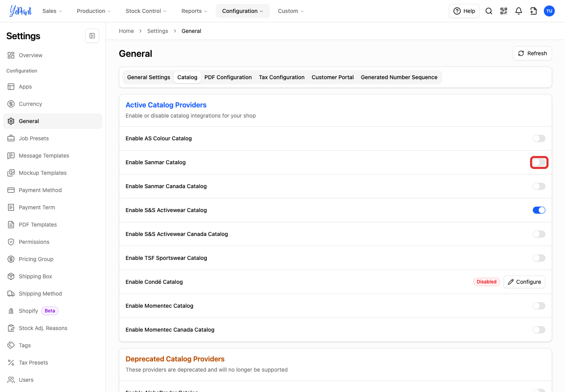Click the General gear icon in sidebar
Screen dimensions: 565x392
(x=11, y=121)
